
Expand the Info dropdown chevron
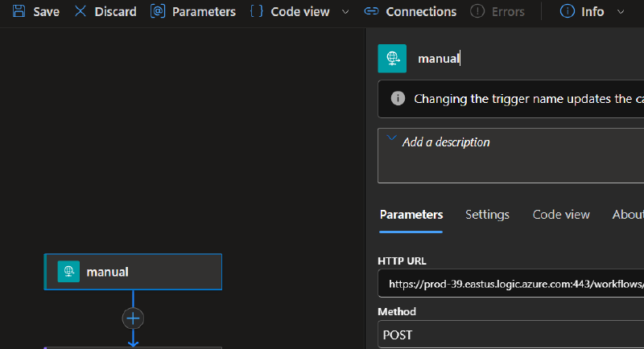click(x=621, y=12)
